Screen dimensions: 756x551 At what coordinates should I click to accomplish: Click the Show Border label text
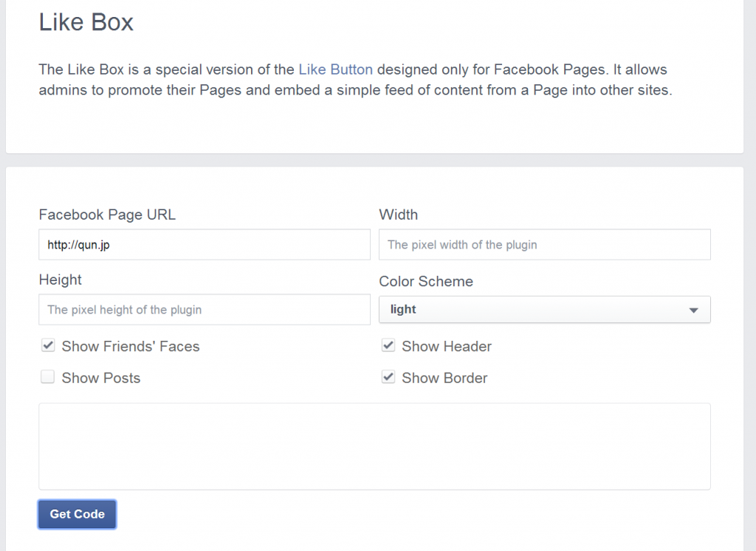click(x=444, y=378)
